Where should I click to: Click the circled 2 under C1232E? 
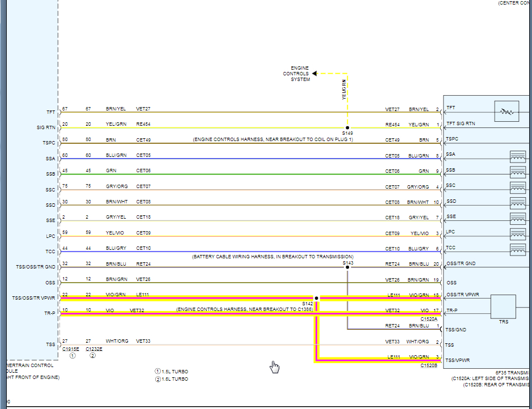tap(92, 355)
